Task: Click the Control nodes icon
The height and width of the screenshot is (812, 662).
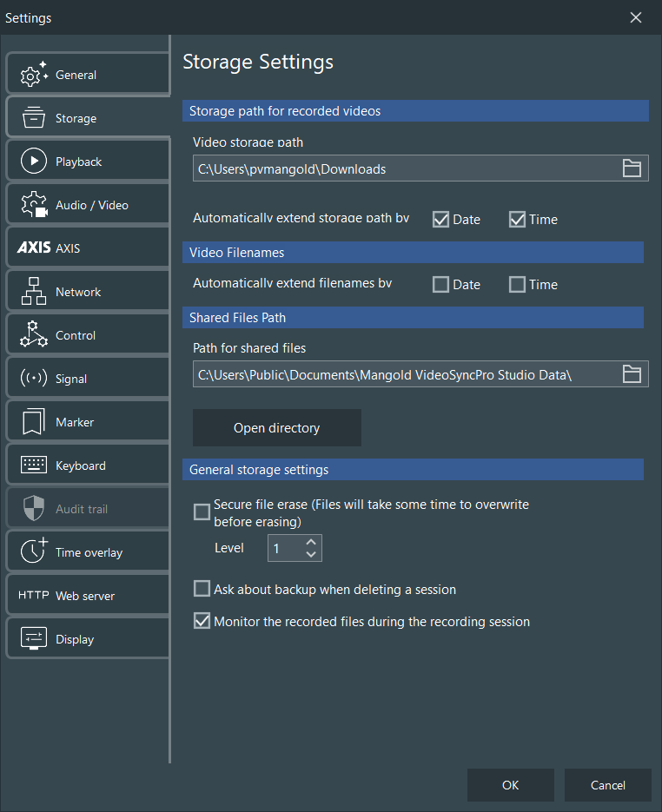Action: (33, 335)
